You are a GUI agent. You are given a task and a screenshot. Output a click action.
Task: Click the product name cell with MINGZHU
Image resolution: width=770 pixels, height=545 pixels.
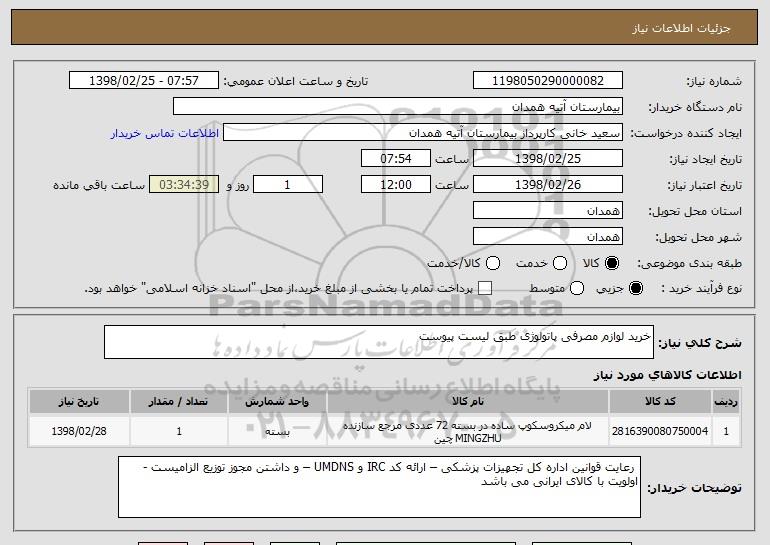tap(468, 431)
